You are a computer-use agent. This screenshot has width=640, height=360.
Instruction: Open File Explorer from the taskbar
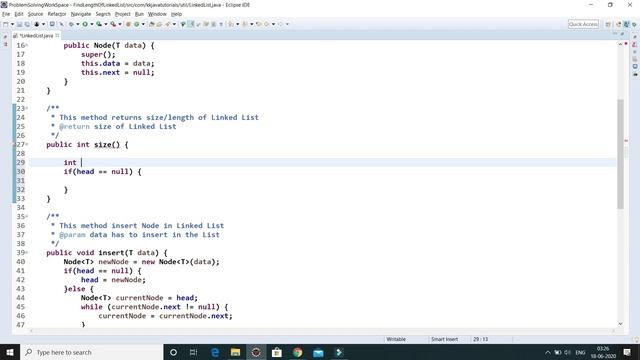pos(236,352)
